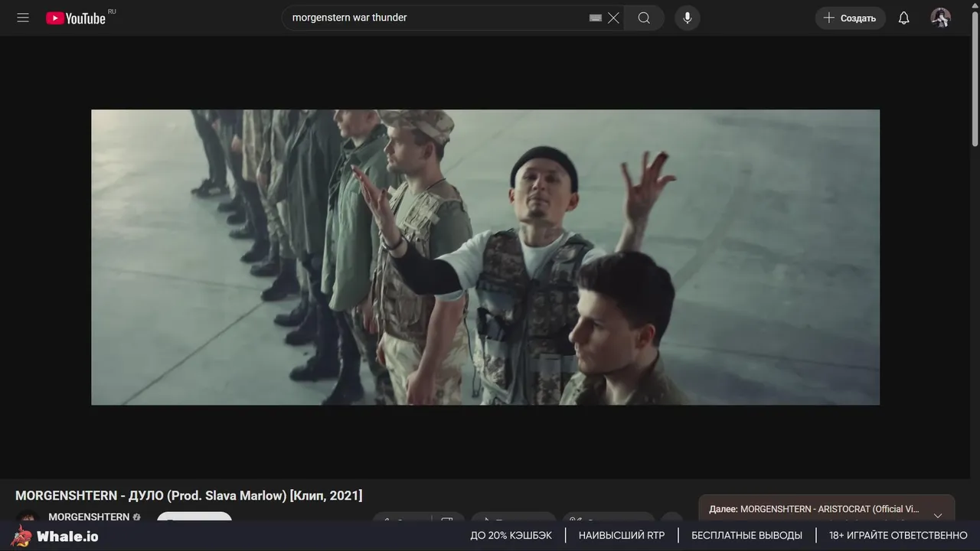Click the Whale.io banner logo
This screenshot has width=980, height=551.
pyautogui.click(x=54, y=536)
